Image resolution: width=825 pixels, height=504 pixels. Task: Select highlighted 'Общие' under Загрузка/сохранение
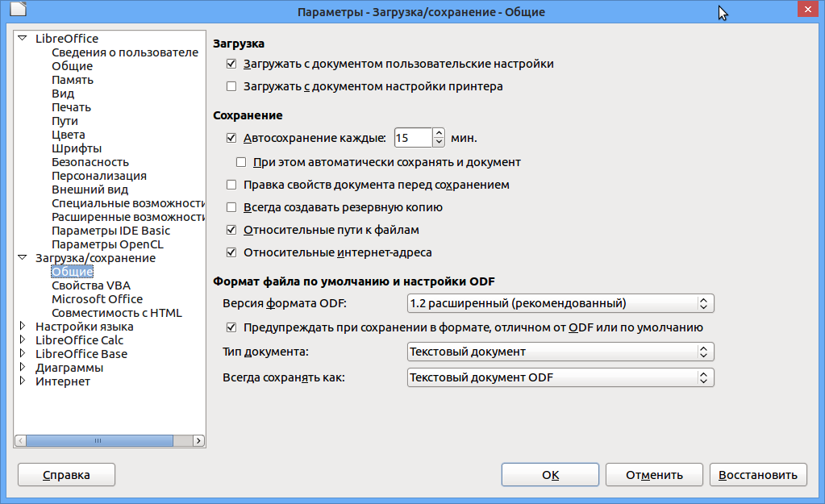click(72, 272)
